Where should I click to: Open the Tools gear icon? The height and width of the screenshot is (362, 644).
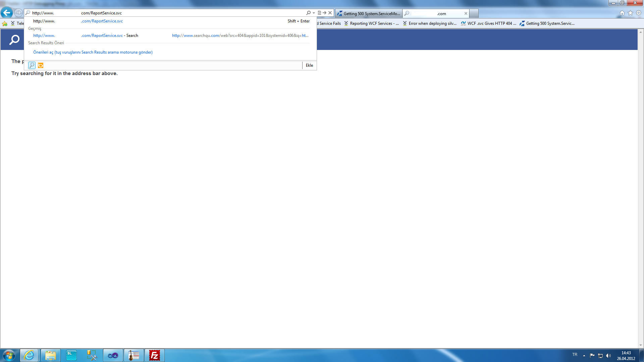639,13
